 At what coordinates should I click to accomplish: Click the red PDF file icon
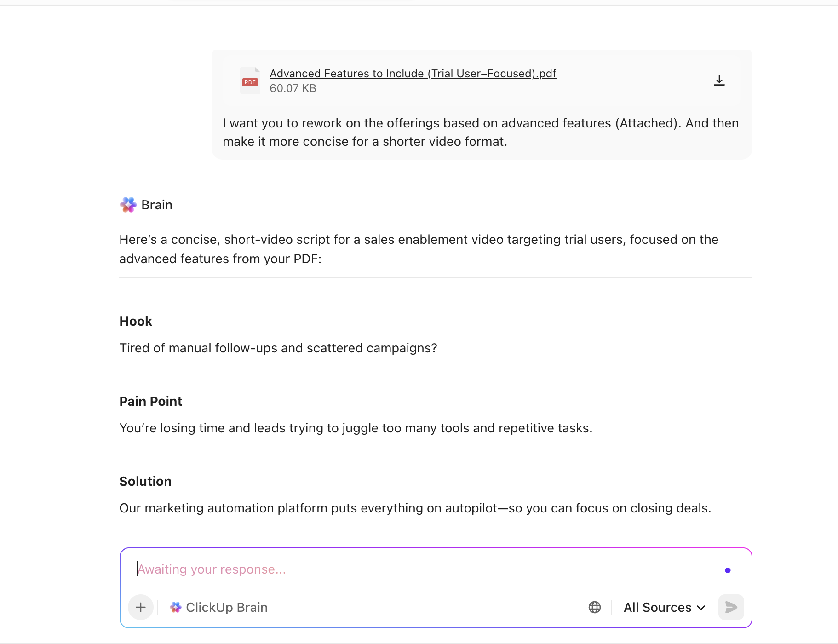click(x=250, y=80)
